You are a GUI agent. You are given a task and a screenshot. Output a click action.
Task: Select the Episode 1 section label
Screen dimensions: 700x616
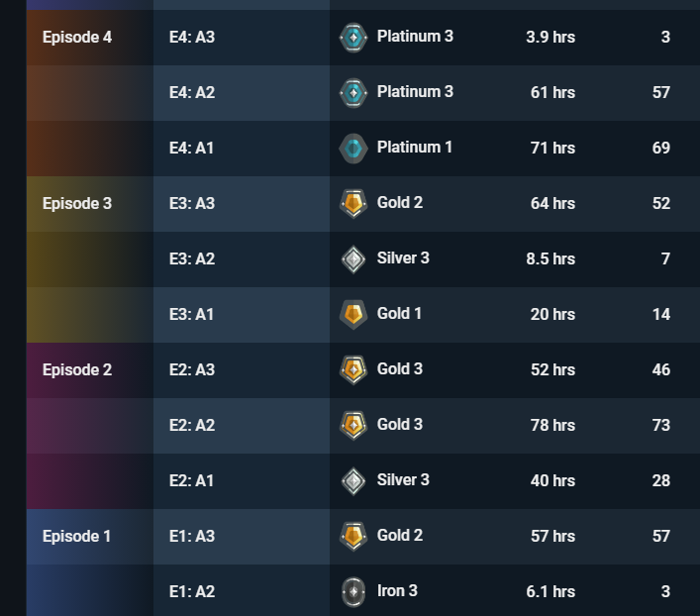77,537
